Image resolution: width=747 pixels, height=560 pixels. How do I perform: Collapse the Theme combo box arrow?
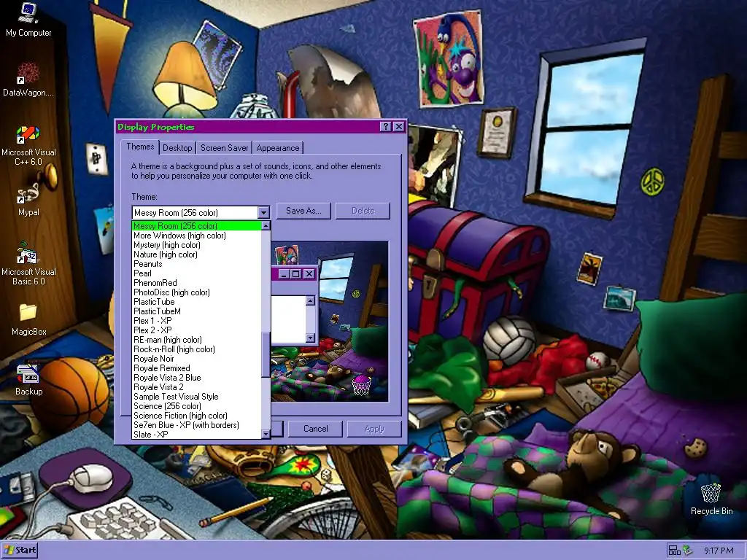[263, 212]
